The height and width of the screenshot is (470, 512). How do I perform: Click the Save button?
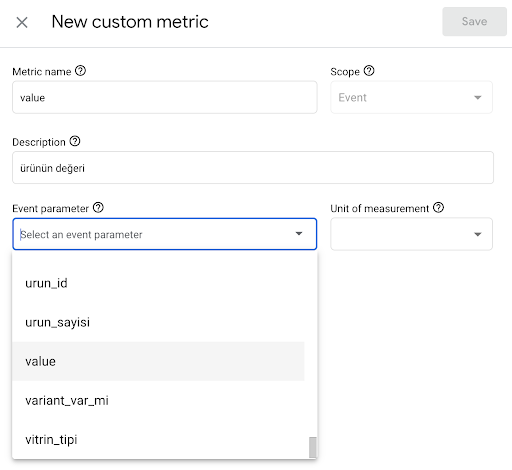pos(474,21)
